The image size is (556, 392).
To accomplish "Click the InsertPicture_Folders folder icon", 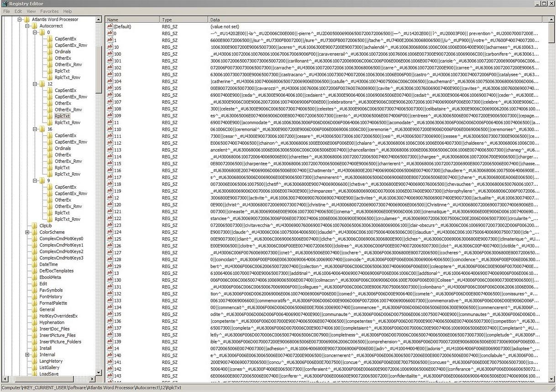I will tap(35, 341).
